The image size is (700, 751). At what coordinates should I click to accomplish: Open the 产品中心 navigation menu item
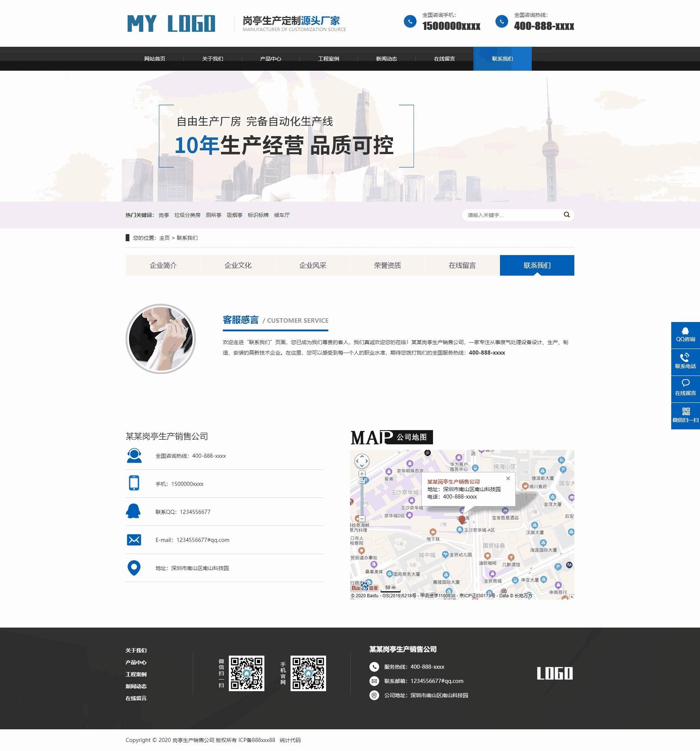pyautogui.click(x=270, y=58)
